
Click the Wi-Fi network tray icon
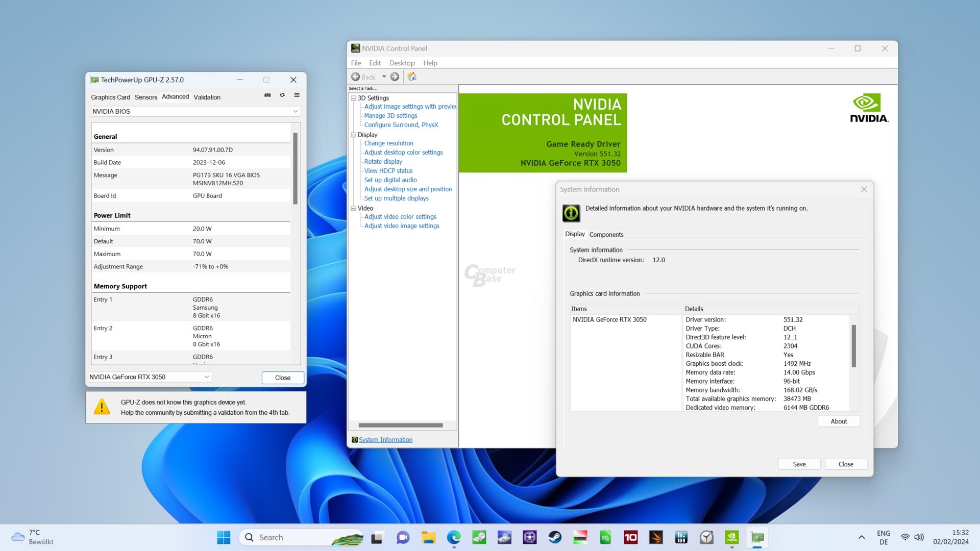[905, 537]
